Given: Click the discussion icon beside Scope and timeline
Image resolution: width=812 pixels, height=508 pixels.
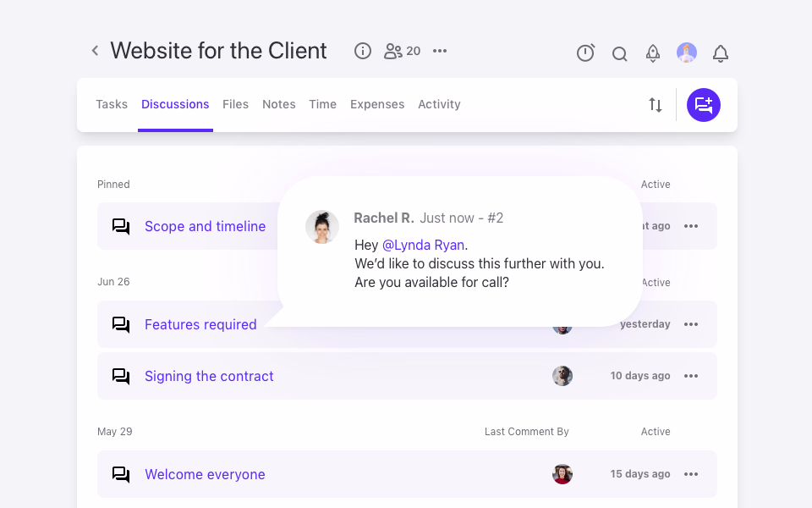Looking at the screenshot, I should point(121,227).
